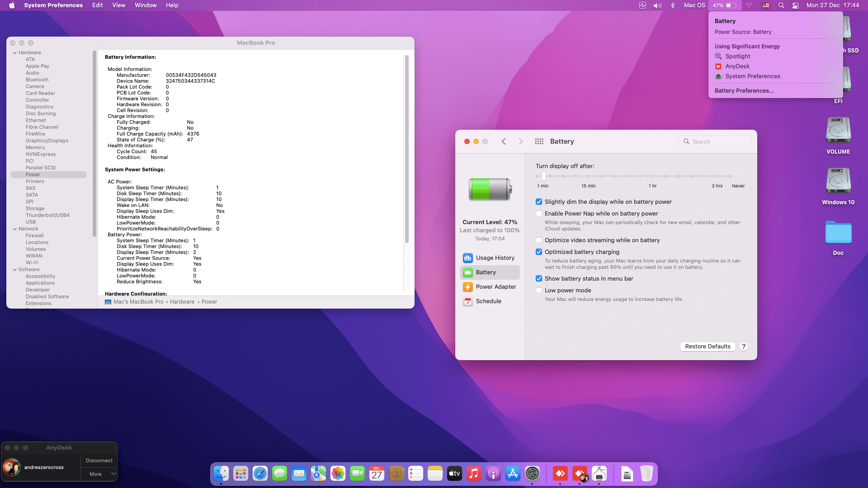Select Wi-Fi under Network
Viewport: 868px width, 488px height.
click(x=32, y=263)
